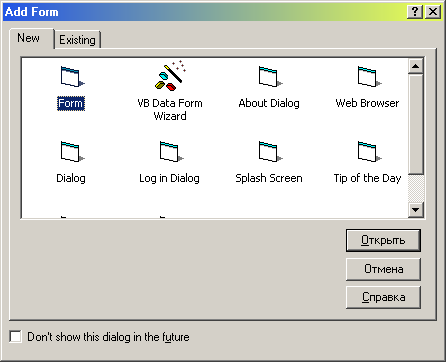
Task: Click the Открыть button
Action: 383,240
